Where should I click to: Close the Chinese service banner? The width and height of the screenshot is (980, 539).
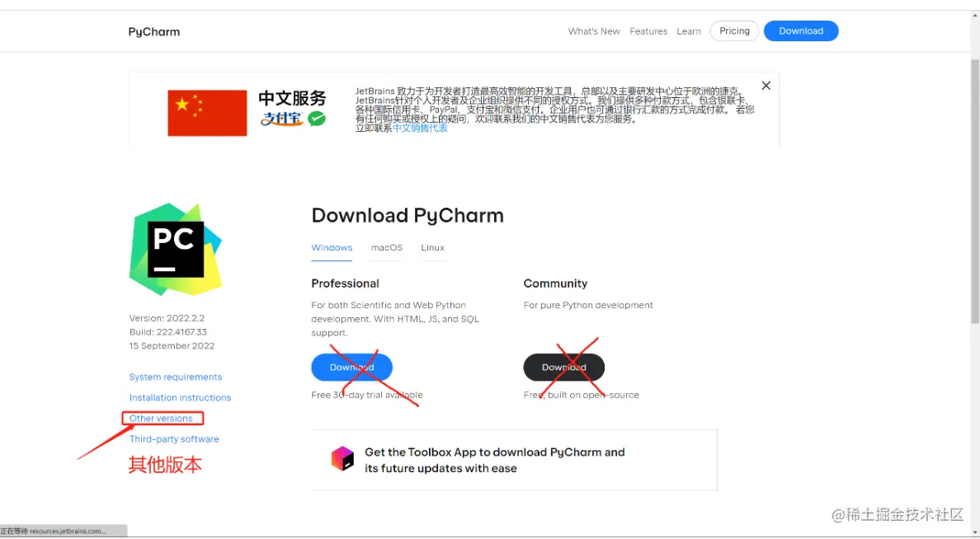[x=766, y=86]
